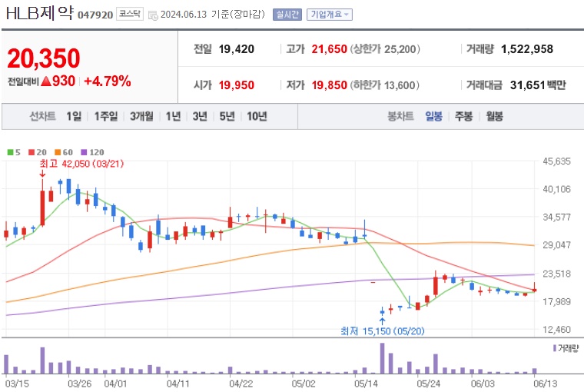Click the 시가 value 19,950
Screen dimensions: 584x392
tap(237, 85)
